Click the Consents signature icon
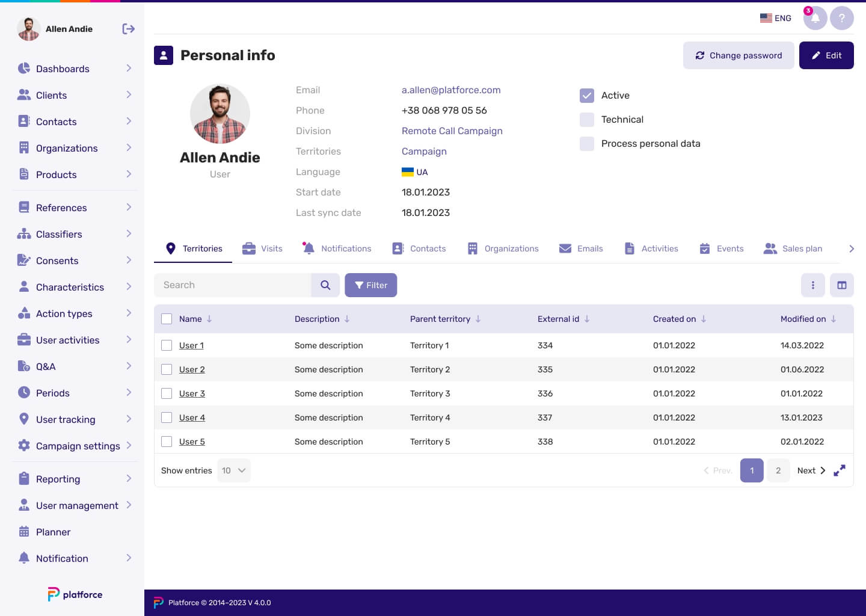 [x=24, y=260]
